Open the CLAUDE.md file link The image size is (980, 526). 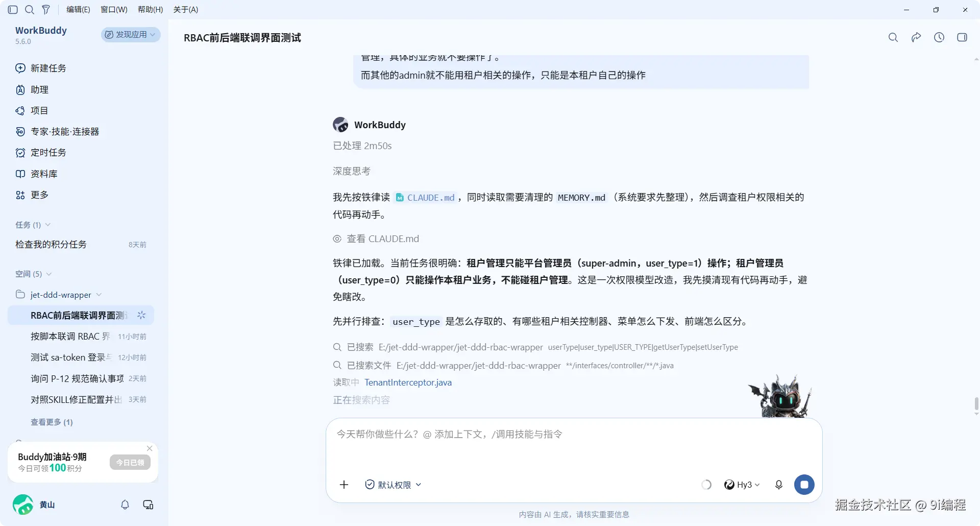426,198
